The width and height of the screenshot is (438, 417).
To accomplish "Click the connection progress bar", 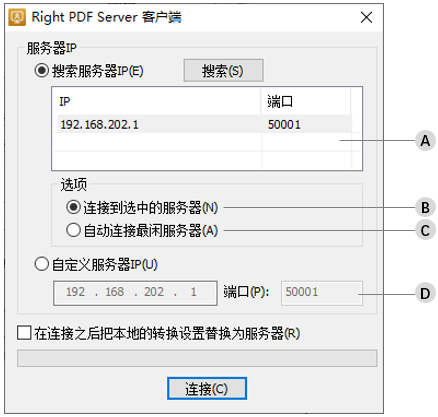I will [197, 358].
